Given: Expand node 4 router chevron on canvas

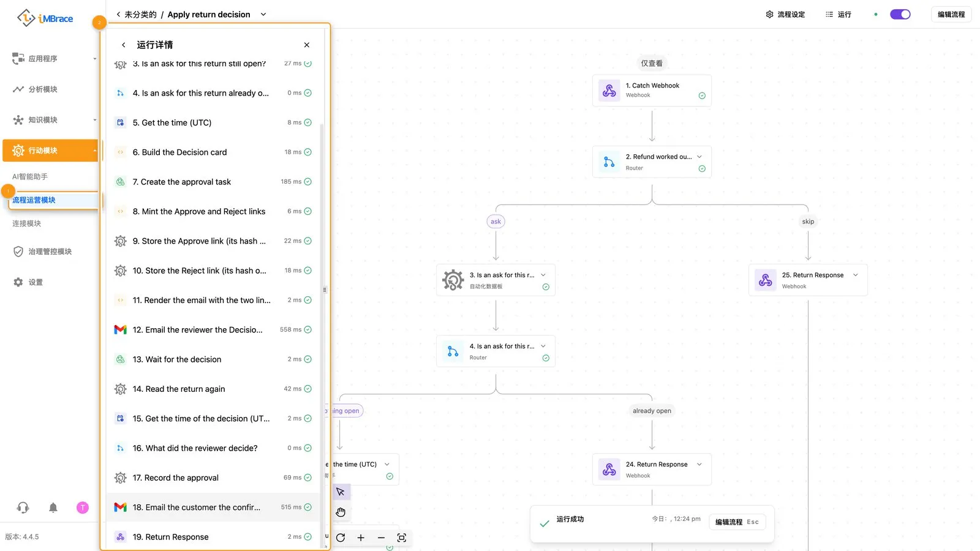Looking at the screenshot, I should [x=543, y=346].
